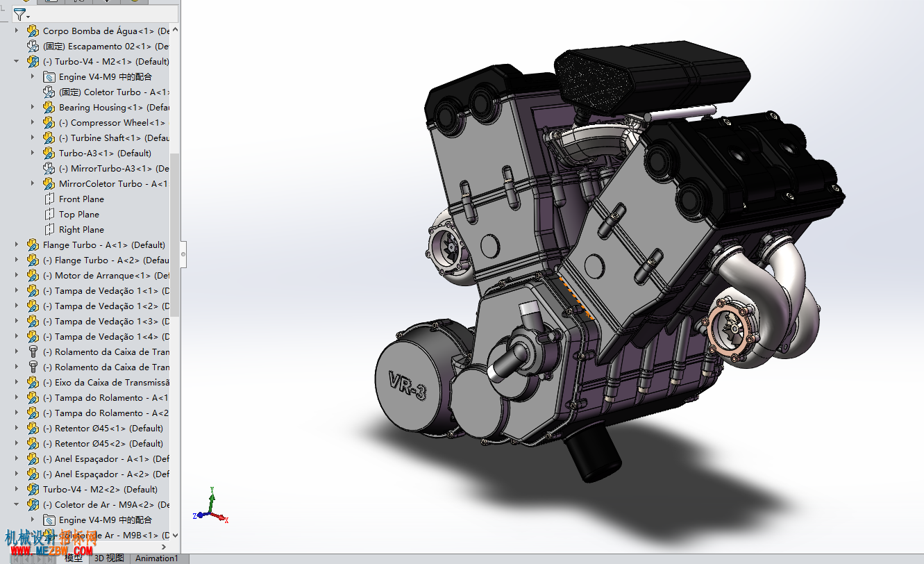
Task: Click the feature tree panel collapse handle
Action: [183, 254]
